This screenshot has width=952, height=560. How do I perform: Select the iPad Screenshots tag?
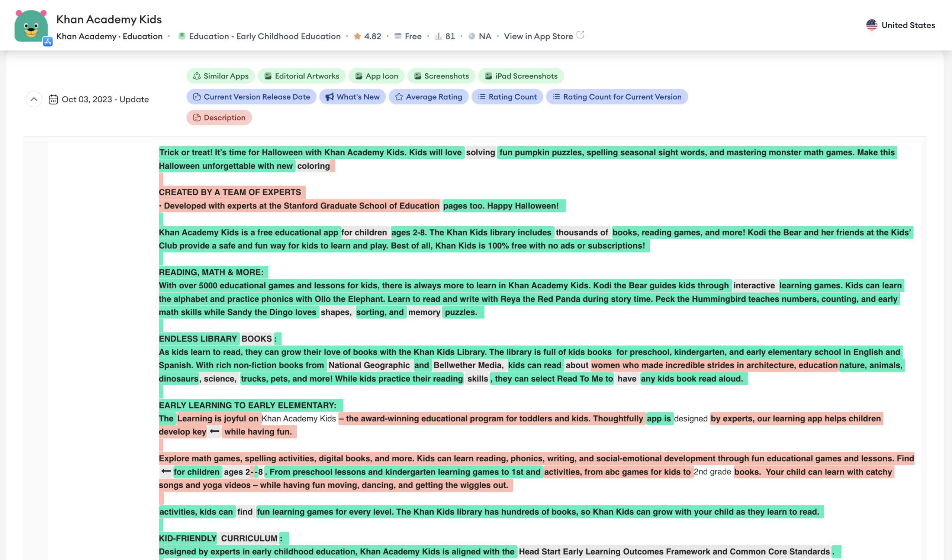click(521, 76)
